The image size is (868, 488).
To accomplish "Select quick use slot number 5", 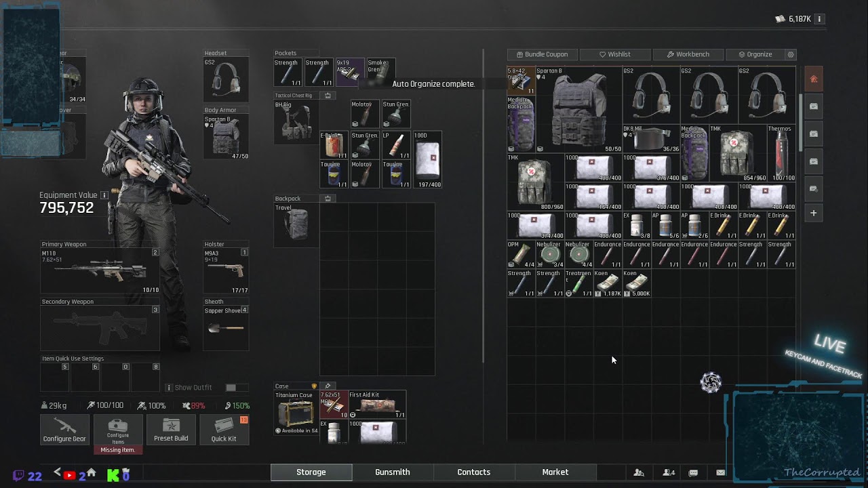I will coord(54,376).
